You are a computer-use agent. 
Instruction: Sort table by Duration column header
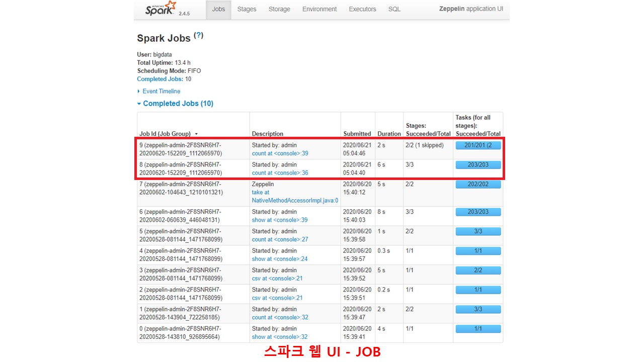(389, 134)
